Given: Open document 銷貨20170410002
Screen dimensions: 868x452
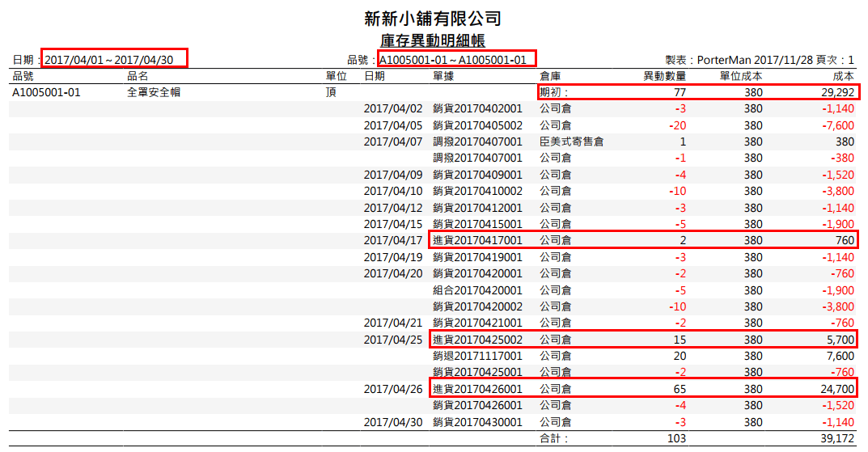Looking at the screenshot, I should click(477, 191).
